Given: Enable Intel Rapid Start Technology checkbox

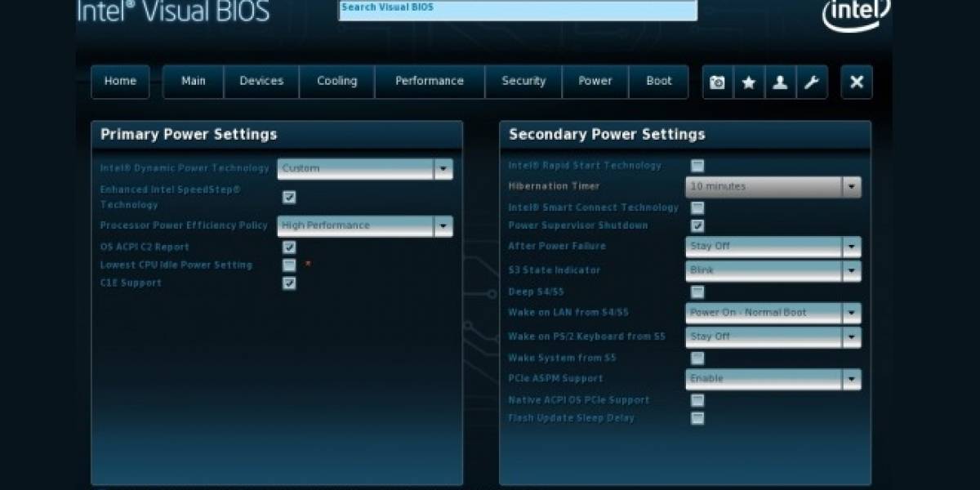Looking at the screenshot, I should 697,166.
